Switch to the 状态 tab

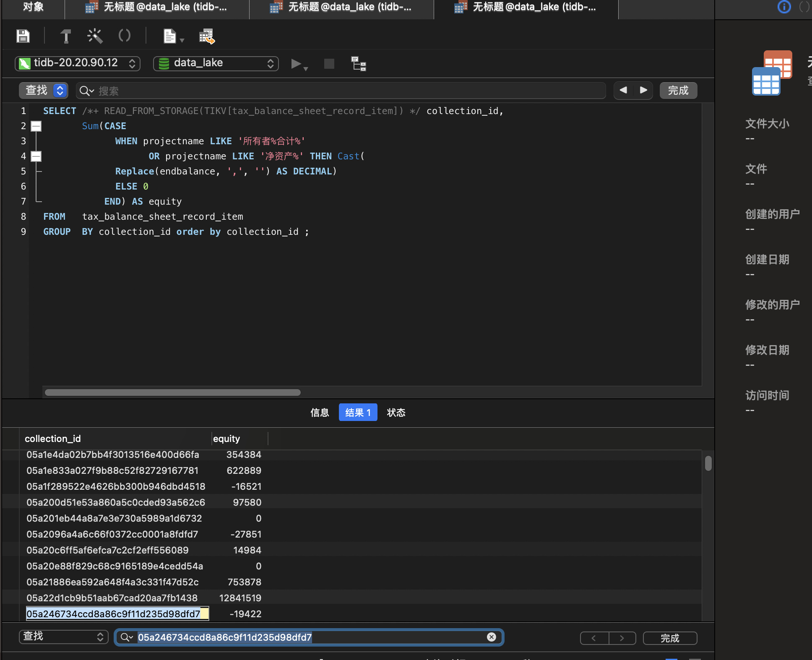pyautogui.click(x=396, y=413)
